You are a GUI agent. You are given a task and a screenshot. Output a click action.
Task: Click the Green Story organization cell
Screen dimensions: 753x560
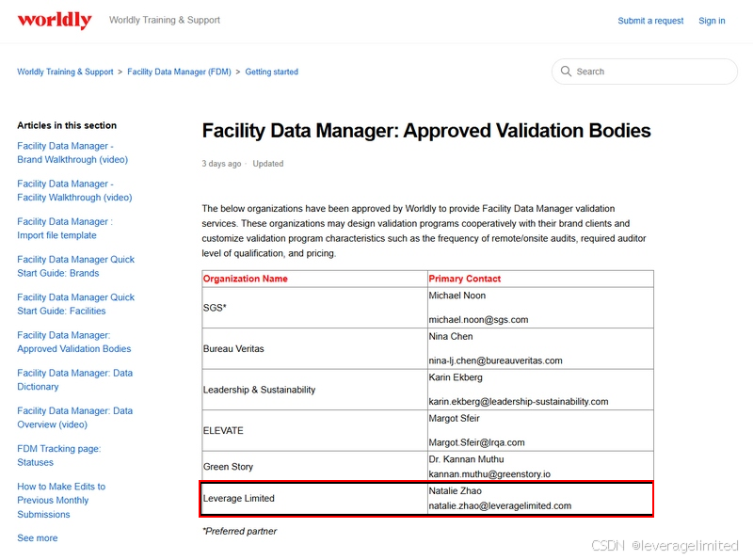314,466
